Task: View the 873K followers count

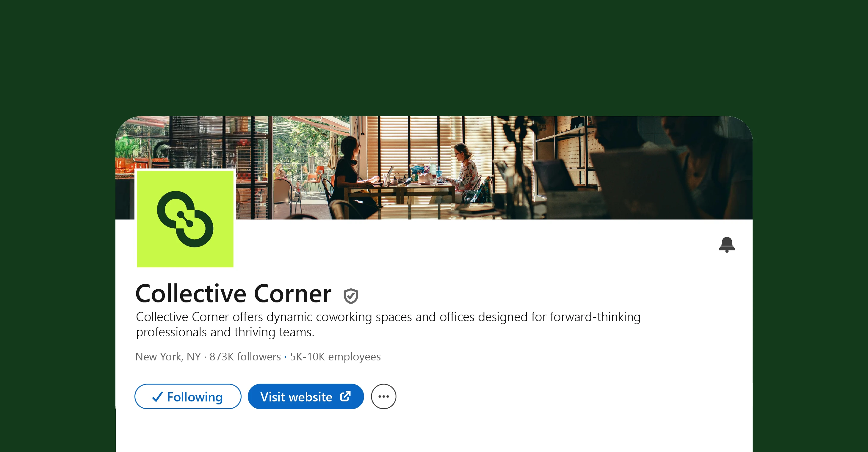Action: (x=245, y=356)
